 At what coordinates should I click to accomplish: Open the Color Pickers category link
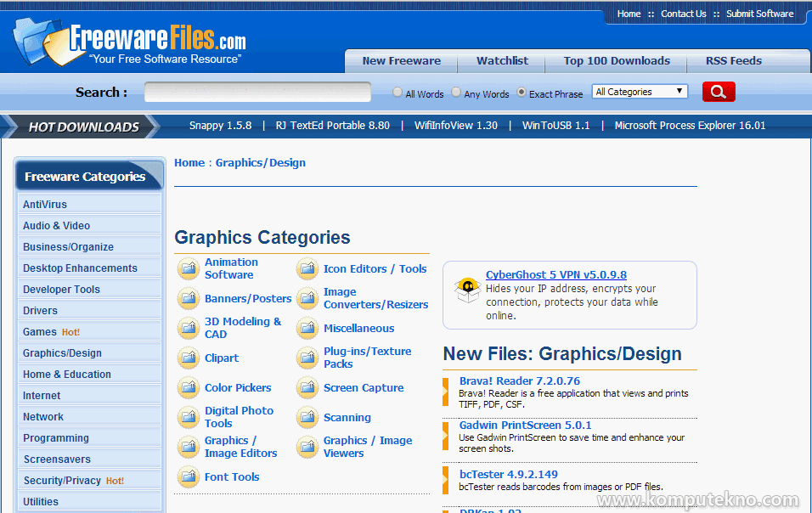click(x=238, y=388)
